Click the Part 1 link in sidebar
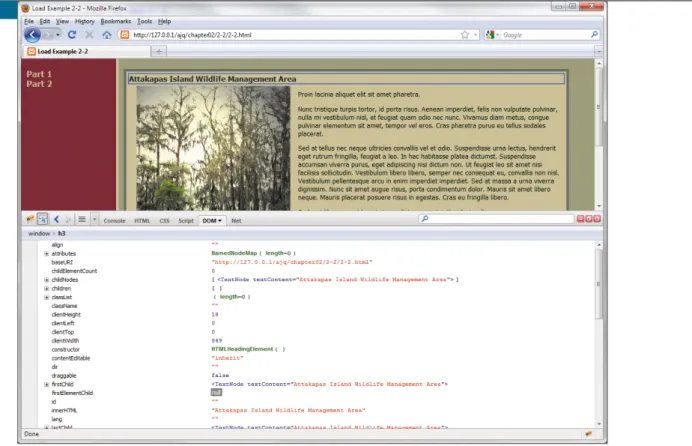 pyautogui.click(x=39, y=74)
